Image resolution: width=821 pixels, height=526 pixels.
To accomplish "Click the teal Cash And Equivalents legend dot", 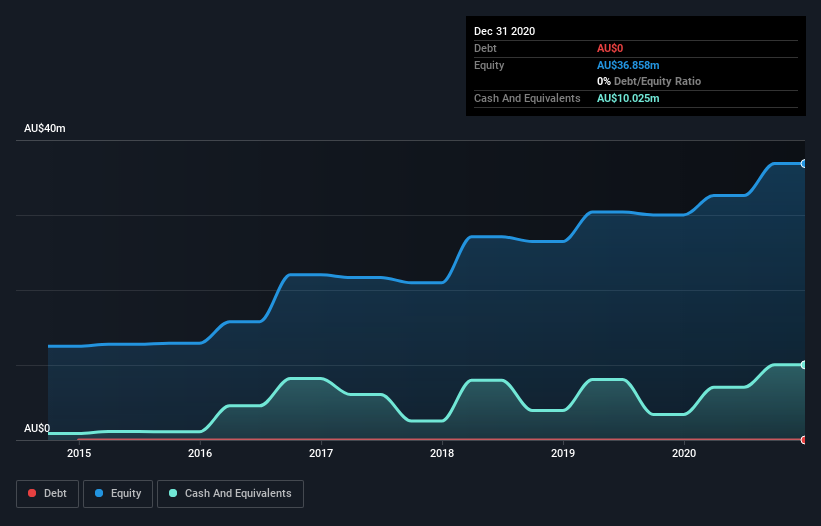I will click(x=173, y=493).
